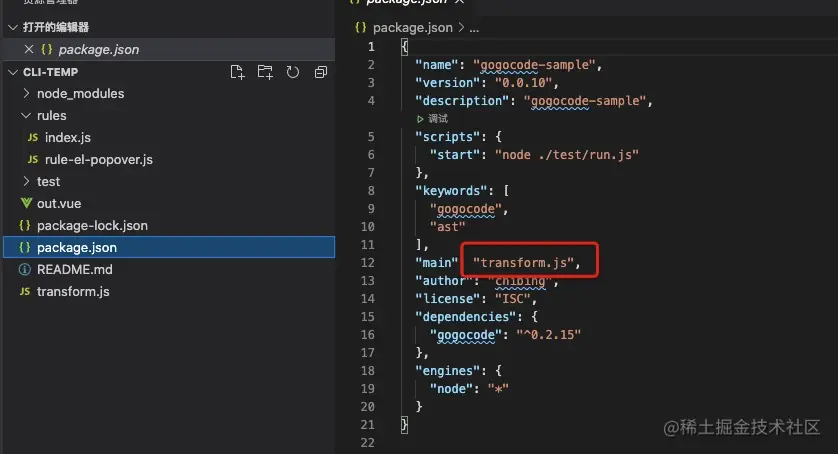This screenshot has width=838, height=454.
Task: Click line number 12 in the gutter
Action: tap(368, 263)
